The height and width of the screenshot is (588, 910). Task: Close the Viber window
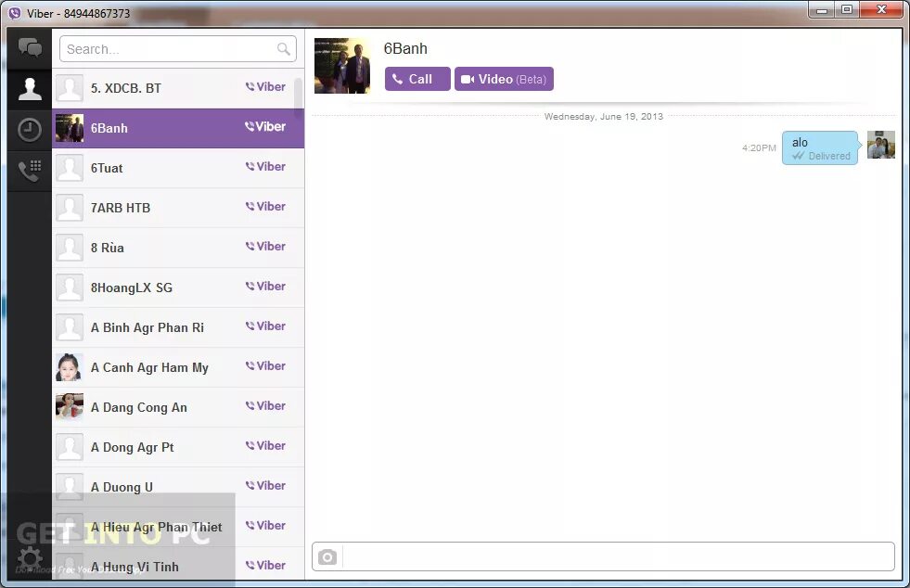(881, 10)
